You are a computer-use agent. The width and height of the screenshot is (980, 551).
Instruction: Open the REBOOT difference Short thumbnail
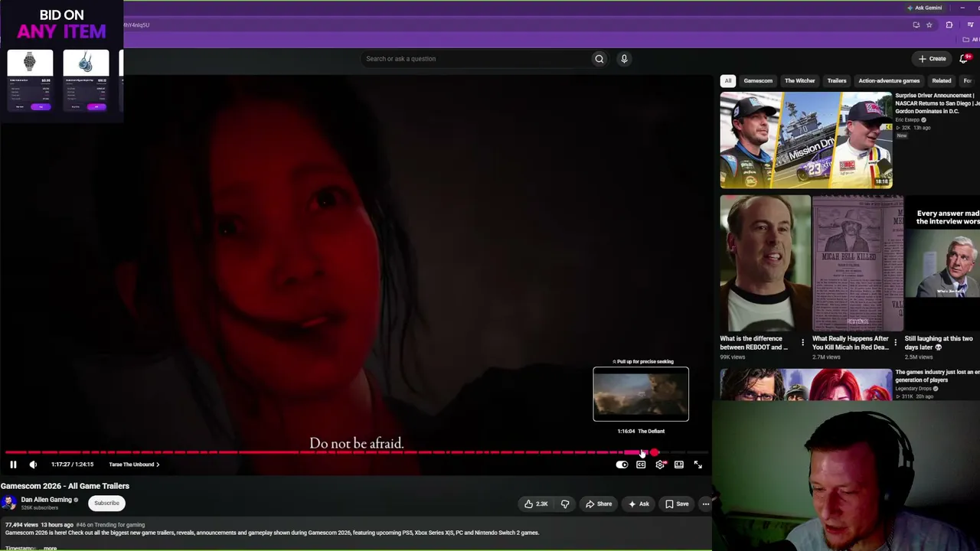765,263
